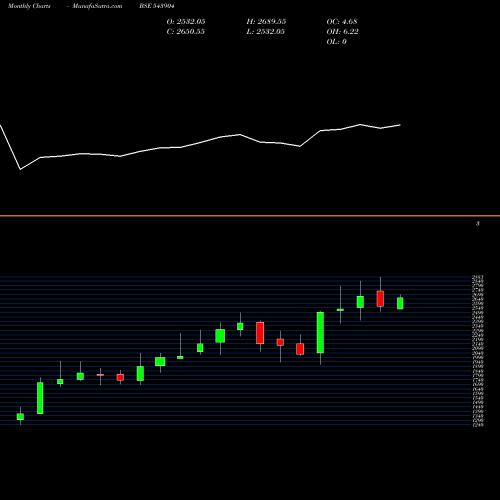Click the BSE 543994 symbol label
The image size is (500, 500).
point(157,6)
